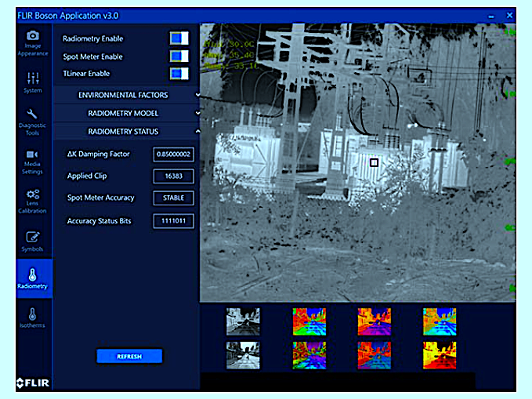
Task: Select bottom-row yellow-red palette thumbnail
Action: point(440,355)
